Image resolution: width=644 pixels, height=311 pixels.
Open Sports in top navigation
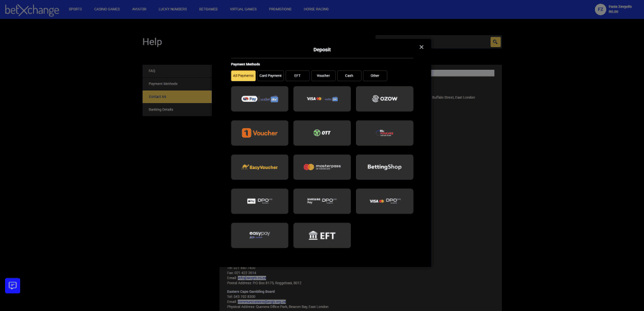tap(75, 9)
